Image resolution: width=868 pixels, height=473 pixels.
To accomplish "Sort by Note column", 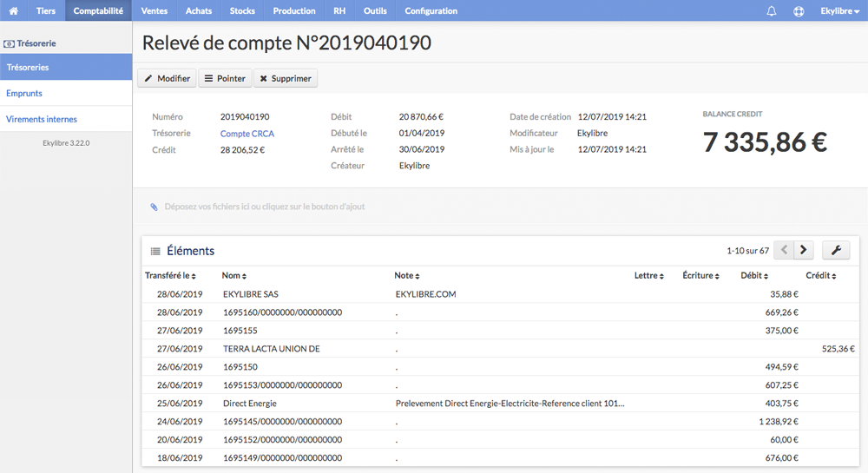I will (407, 275).
